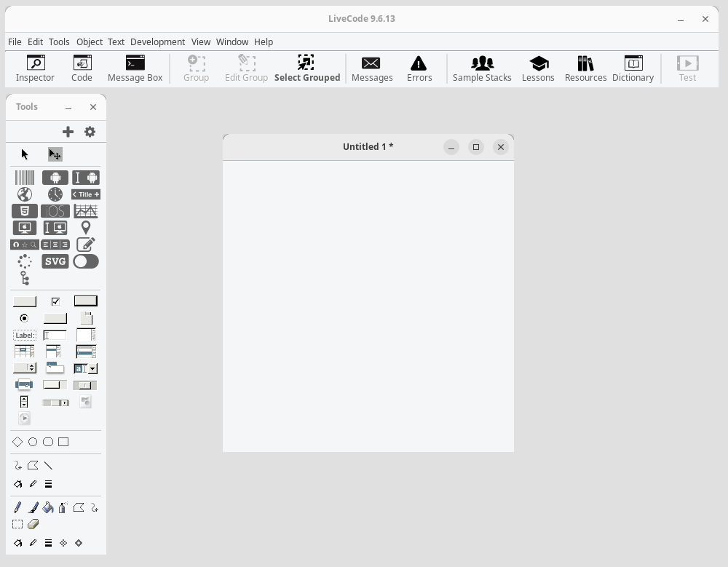Select the horizontal scrollbar control in Tools
This screenshot has height=567, width=728.
(55, 403)
